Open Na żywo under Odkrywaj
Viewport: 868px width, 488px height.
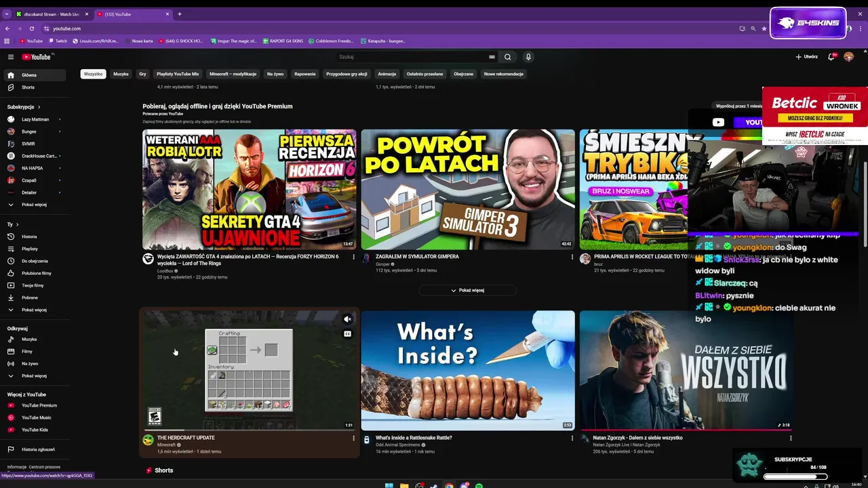(35, 363)
